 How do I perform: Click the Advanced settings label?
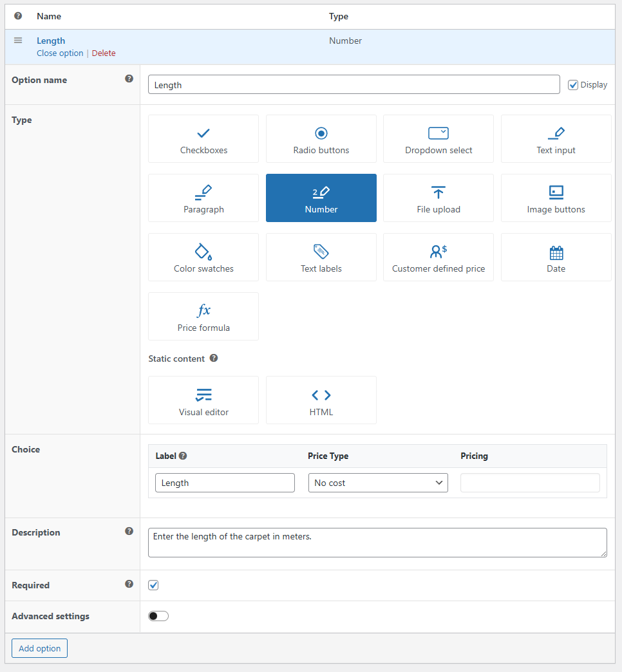(x=51, y=616)
